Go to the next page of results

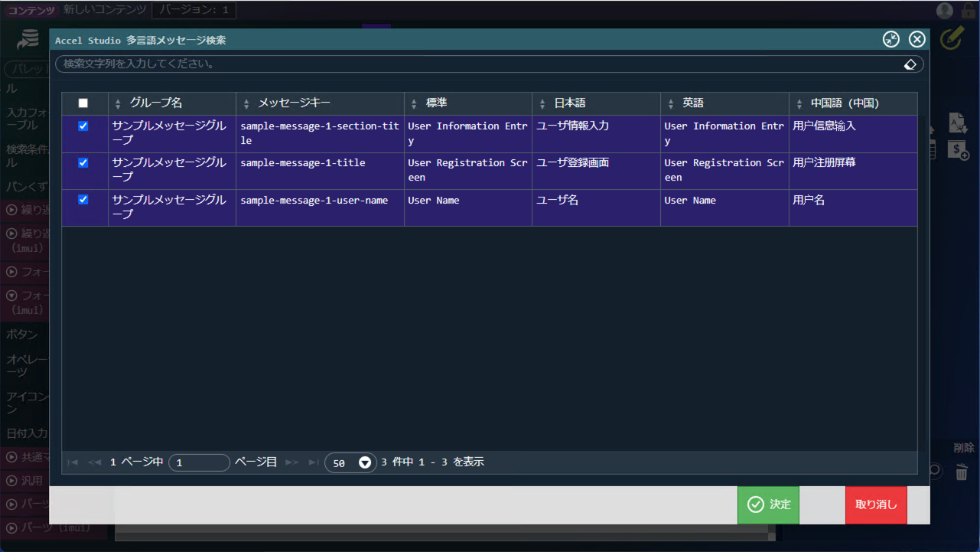pos(291,462)
